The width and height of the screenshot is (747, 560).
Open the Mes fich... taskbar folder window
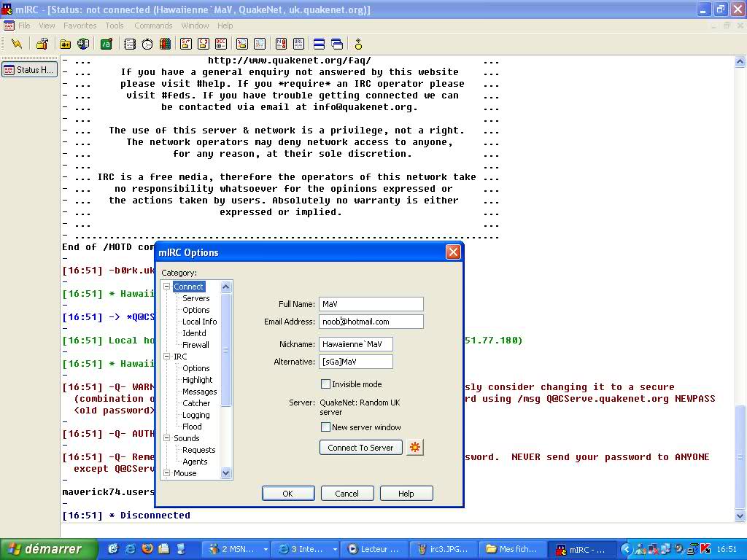[513, 549]
